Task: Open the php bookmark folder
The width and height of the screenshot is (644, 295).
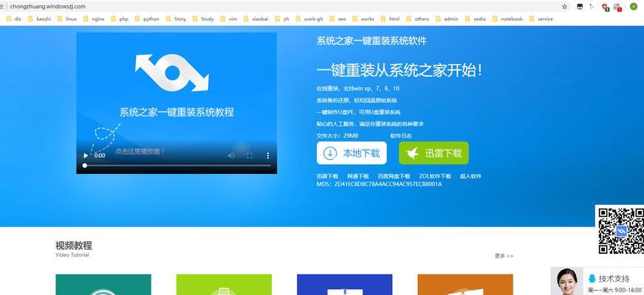Action: point(120,19)
